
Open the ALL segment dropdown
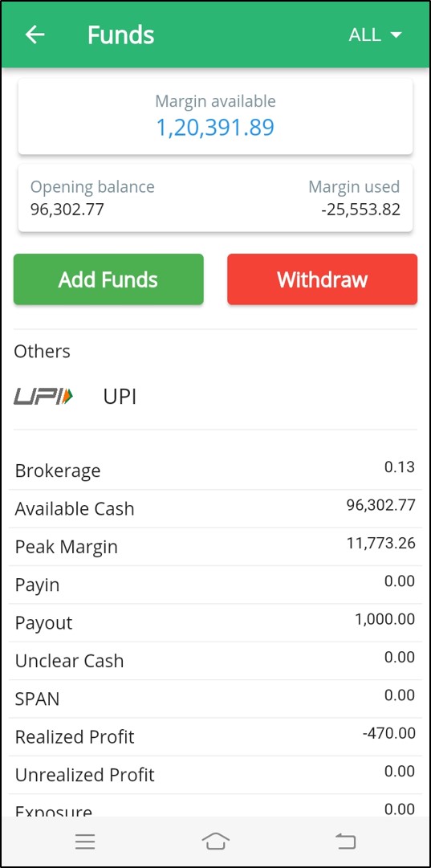tap(375, 35)
